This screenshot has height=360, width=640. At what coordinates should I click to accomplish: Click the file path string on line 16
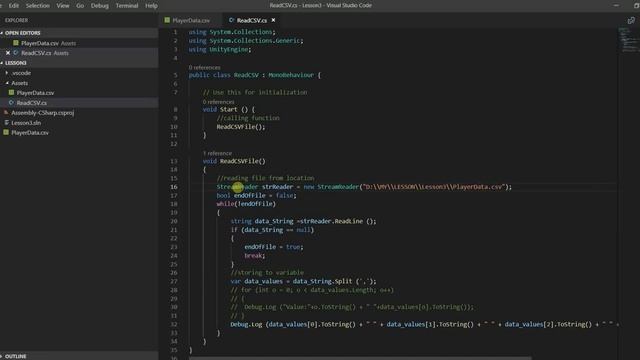click(x=433, y=187)
